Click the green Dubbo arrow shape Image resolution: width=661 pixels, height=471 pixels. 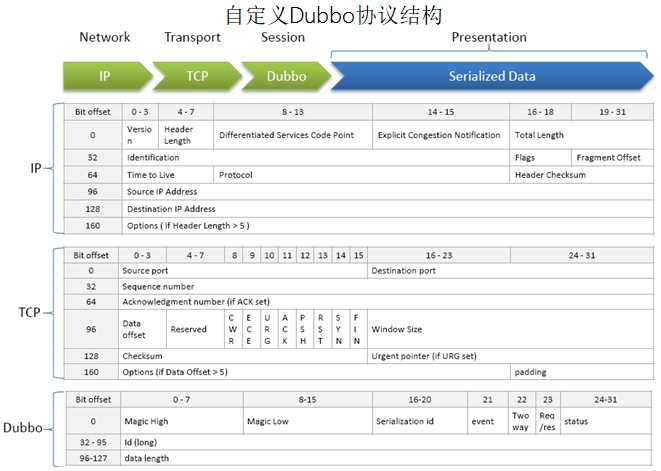point(286,76)
